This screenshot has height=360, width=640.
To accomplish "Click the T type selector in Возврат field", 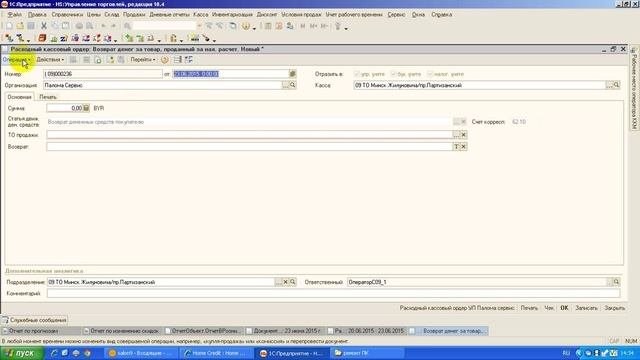I will click(456, 147).
